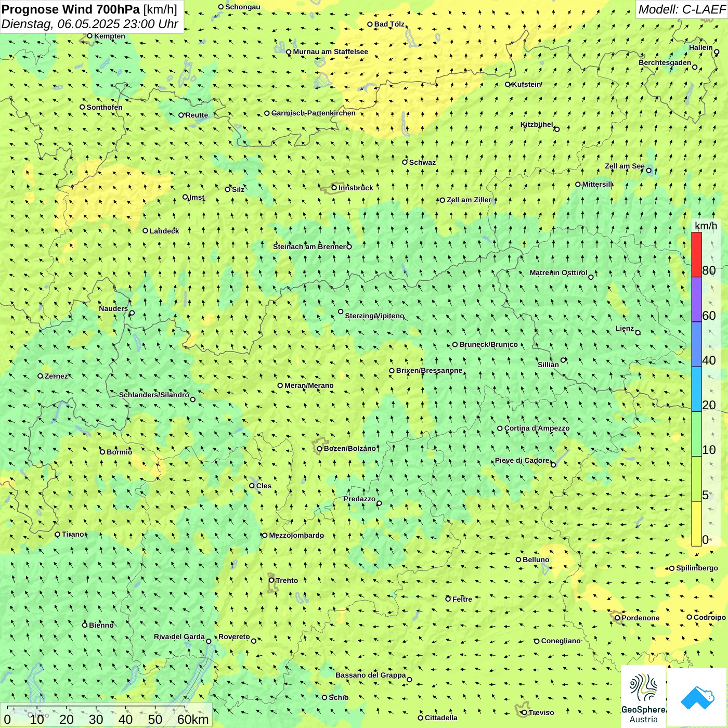Click the Bad Tölz label
728x728 pixels.
coord(389,24)
